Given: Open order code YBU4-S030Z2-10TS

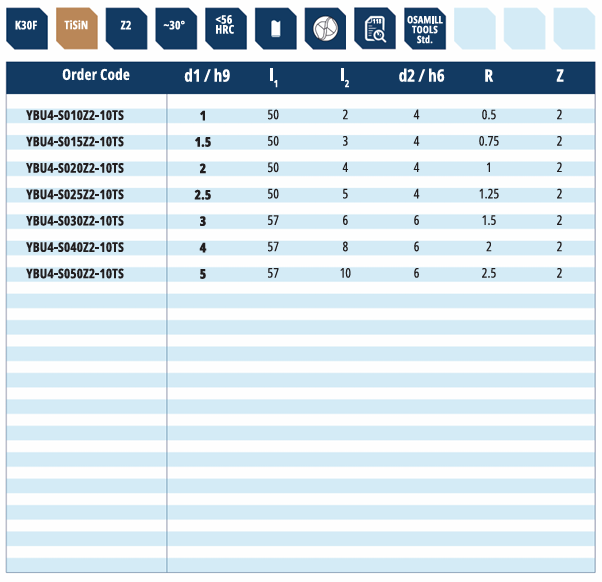Looking at the screenshot, I should pyautogui.click(x=75, y=221).
